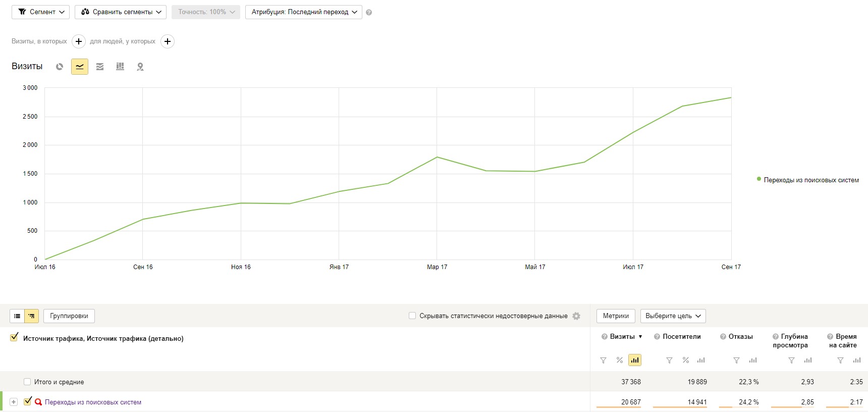Open settings gear for unreliable data

coord(576,316)
